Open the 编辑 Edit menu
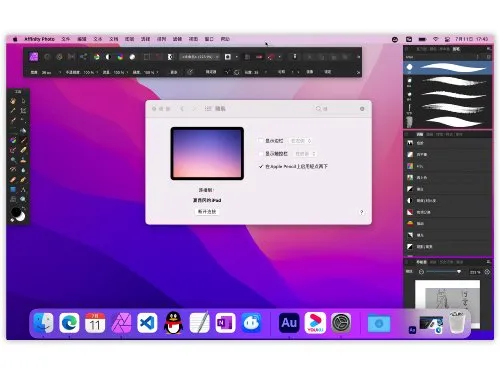The image size is (500, 375). [x=82, y=39]
